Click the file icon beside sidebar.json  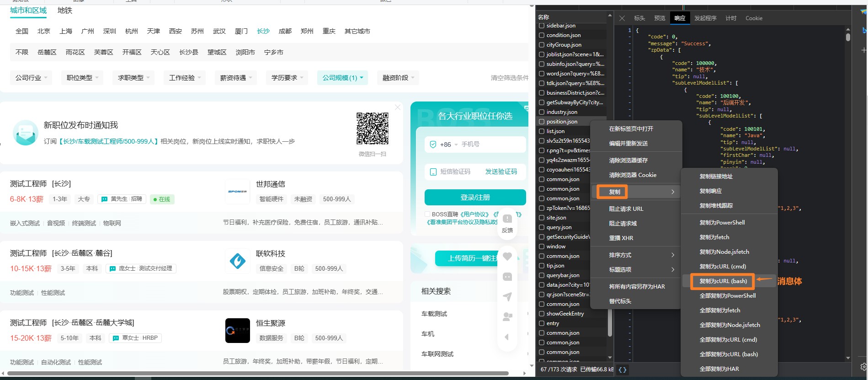[542, 26]
